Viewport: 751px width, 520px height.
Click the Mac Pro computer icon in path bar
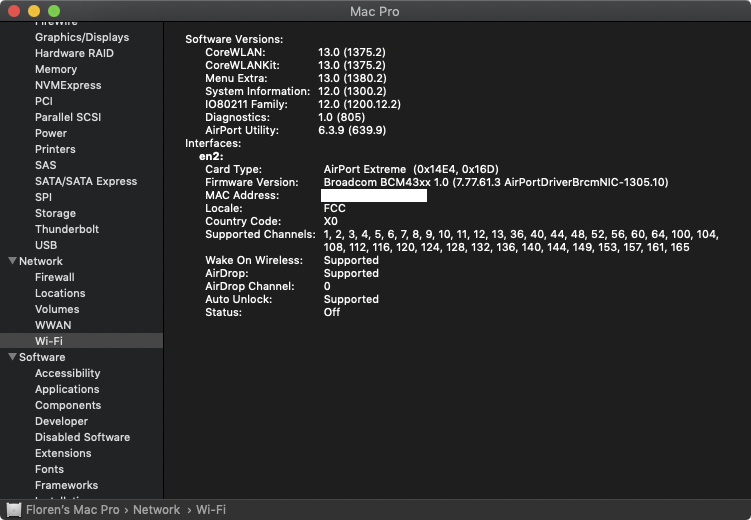pos(13,509)
